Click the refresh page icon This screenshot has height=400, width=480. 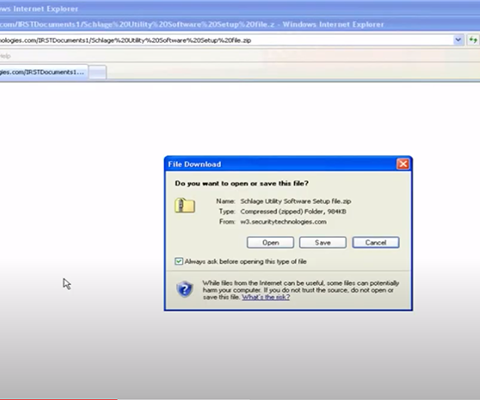(x=473, y=40)
